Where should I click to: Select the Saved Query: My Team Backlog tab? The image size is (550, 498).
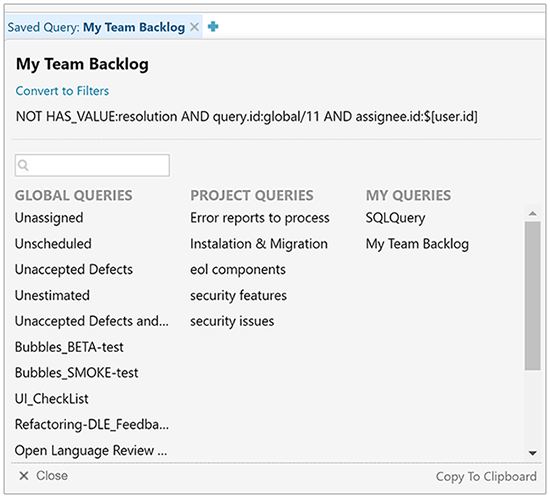(96, 27)
